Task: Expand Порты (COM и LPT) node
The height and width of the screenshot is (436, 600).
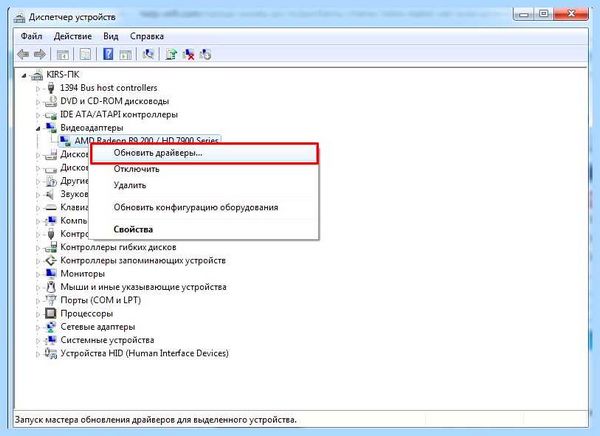Action: (x=38, y=301)
